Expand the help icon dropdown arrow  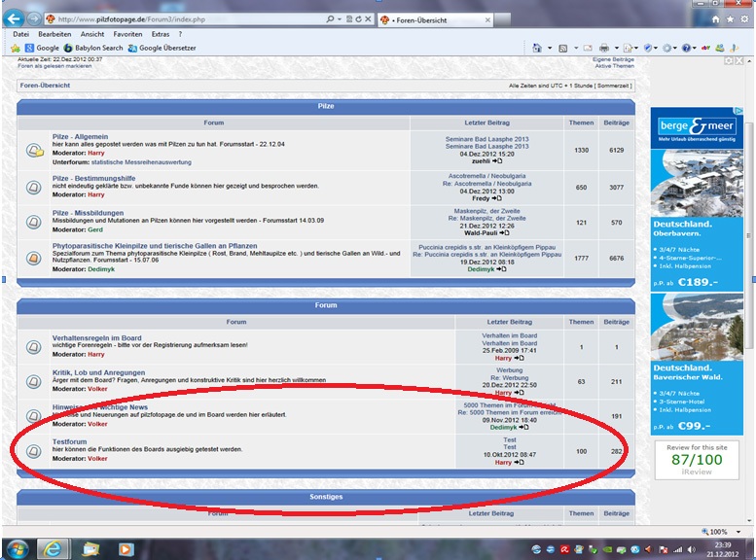697,48
